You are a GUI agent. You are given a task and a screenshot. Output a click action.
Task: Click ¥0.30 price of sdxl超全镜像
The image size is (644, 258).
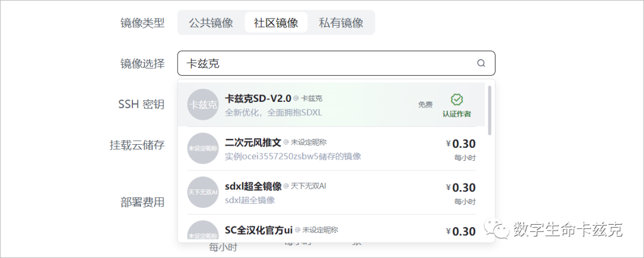coord(461,188)
